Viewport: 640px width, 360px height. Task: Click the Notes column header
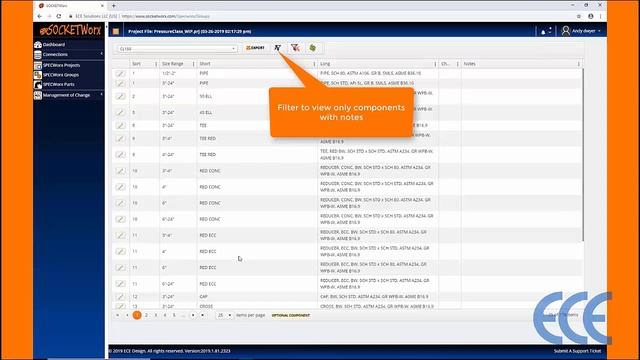tap(469, 64)
